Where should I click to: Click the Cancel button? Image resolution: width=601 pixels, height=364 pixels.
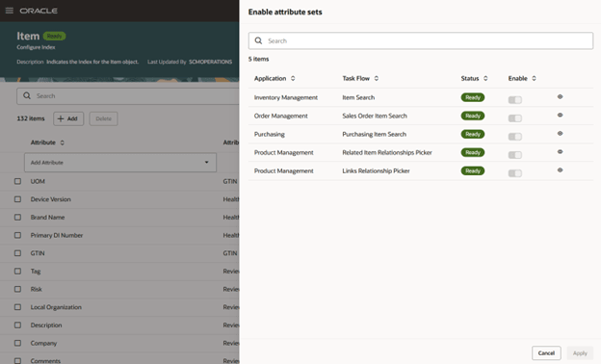[546, 352]
